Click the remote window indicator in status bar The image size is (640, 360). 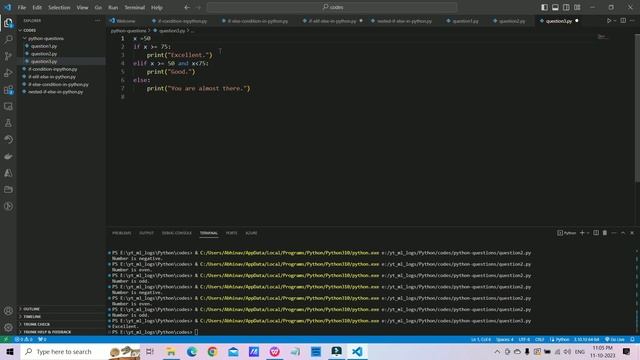5,340
